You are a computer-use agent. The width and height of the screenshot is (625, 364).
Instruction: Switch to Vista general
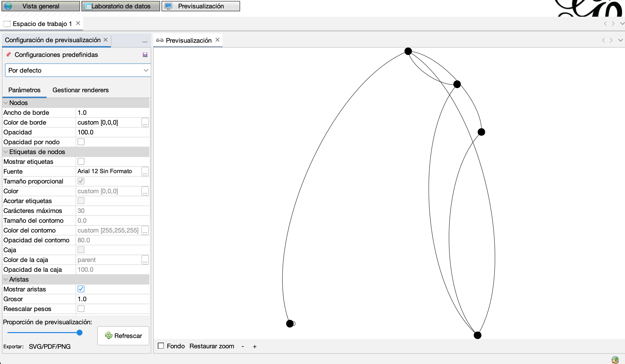[x=41, y=6]
